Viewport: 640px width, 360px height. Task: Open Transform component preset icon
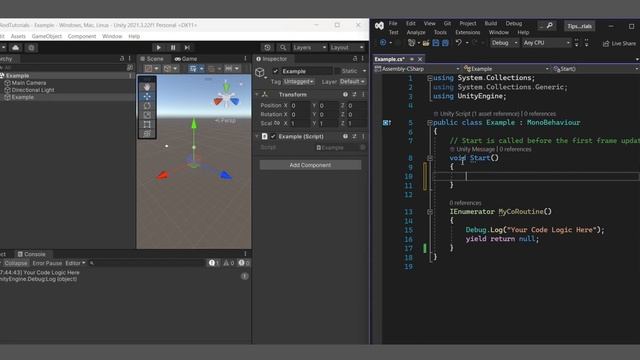[354, 94]
